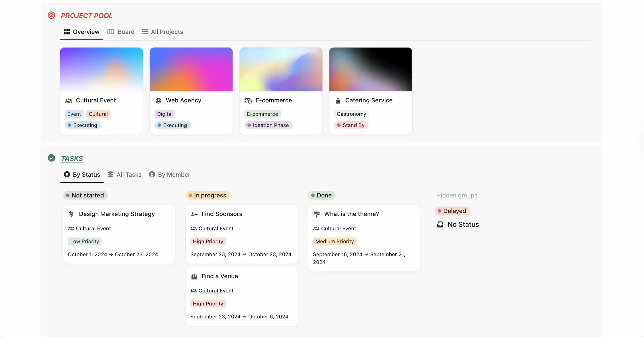Click the Find Sponsors add-person icon
The width and height of the screenshot is (644, 337).
click(194, 214)
